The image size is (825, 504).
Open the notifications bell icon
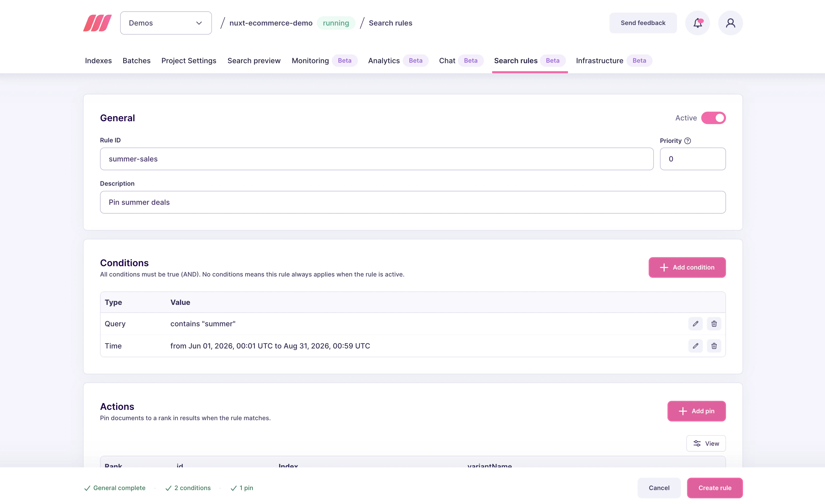tap(697, 23)
